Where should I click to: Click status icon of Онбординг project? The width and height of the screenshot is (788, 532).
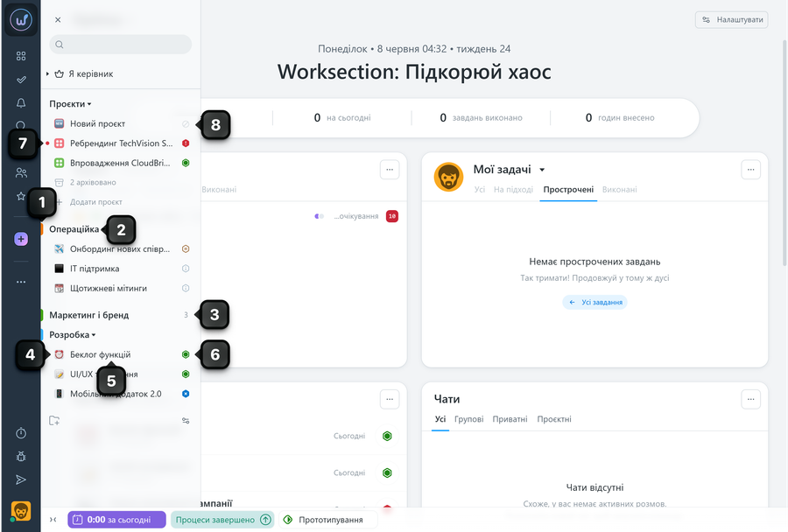point(186,248)
